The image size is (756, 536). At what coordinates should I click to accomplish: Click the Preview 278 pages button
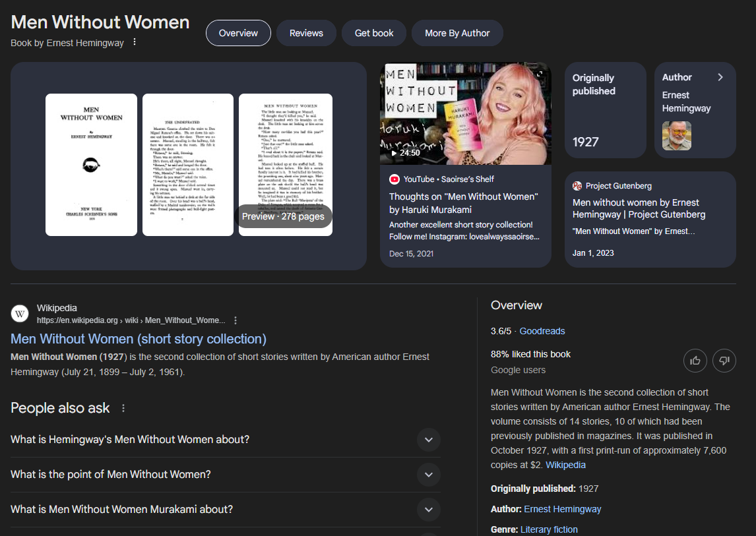coord(283,216)
